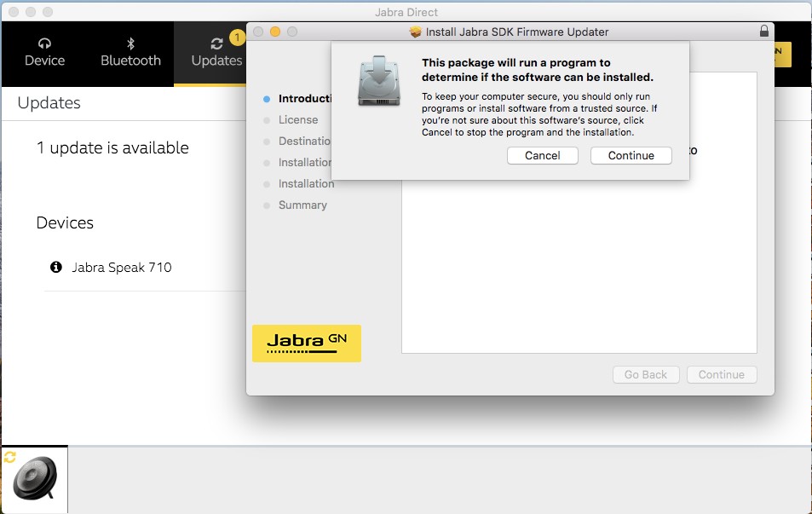
Task: Switch to the Bluetooth tab
Action: pyautogui.click(x=130, y=53)
